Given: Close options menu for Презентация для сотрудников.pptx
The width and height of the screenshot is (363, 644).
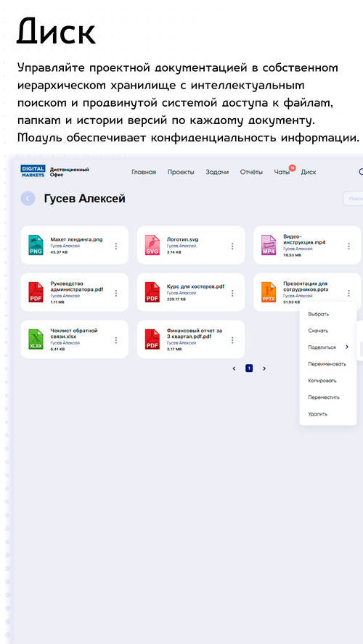Looking at the screenshot, I should click(348, 293).
